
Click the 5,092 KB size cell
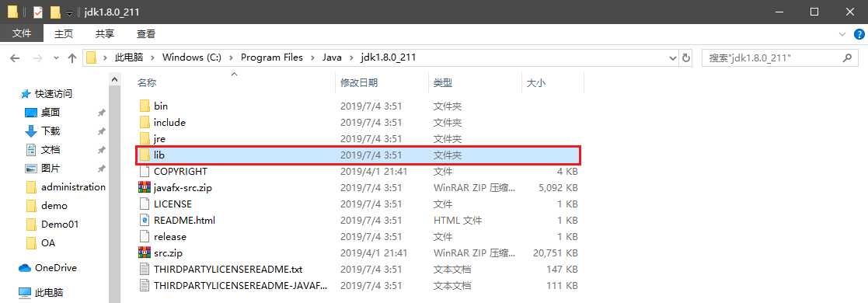tap(558, 188)
